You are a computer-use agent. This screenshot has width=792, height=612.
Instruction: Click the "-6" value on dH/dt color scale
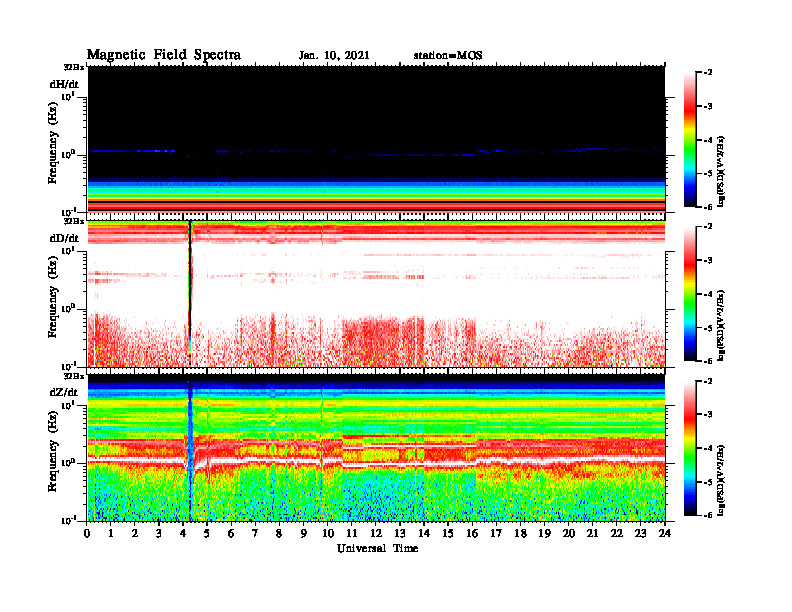pyautogui.click(x=709, y=207)
